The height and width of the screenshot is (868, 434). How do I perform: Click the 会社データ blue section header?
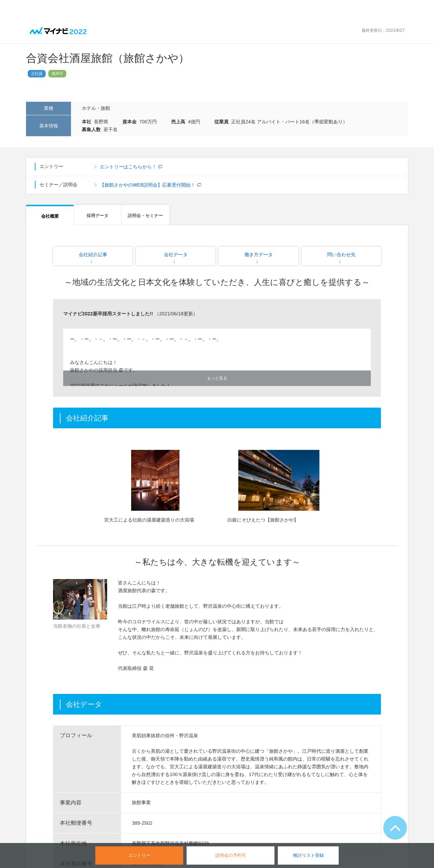217,704
